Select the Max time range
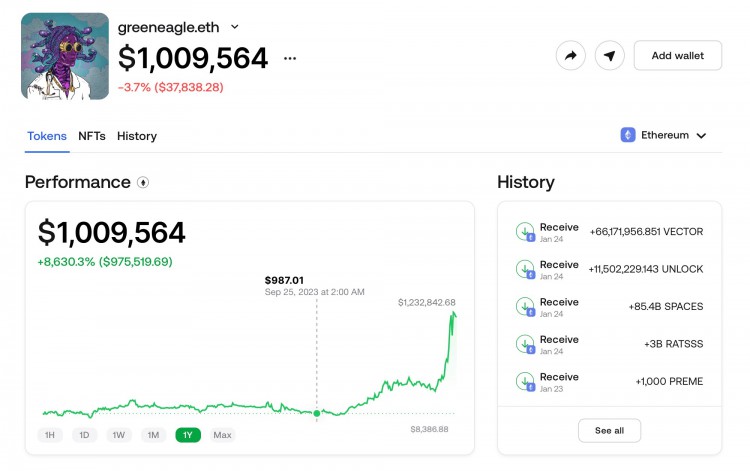750x471 pixels. point(222,435)
